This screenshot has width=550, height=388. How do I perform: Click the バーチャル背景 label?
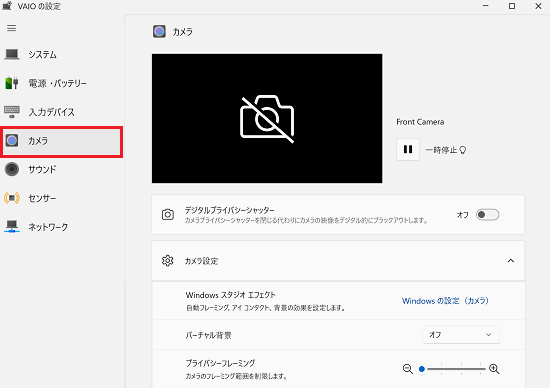[x=208, y=335]
